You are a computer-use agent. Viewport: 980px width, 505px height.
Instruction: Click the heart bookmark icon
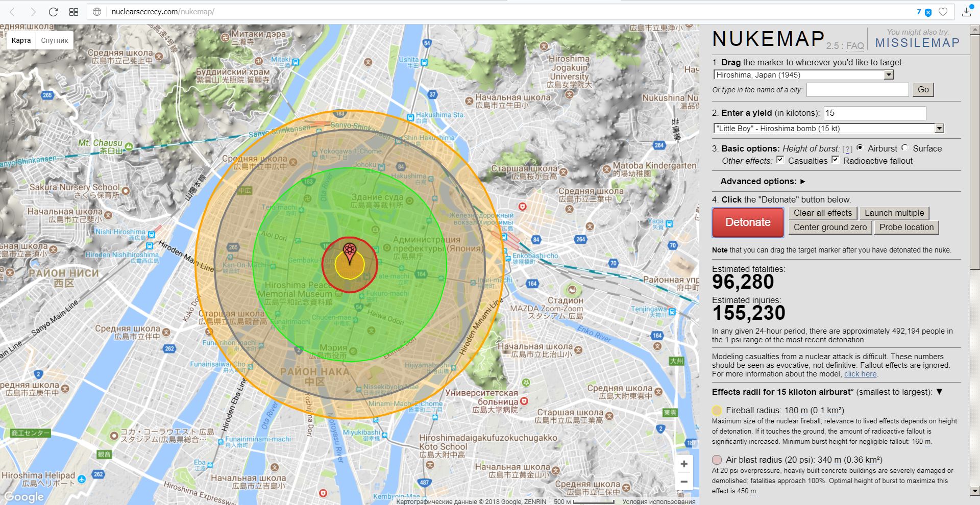point(943,12)
